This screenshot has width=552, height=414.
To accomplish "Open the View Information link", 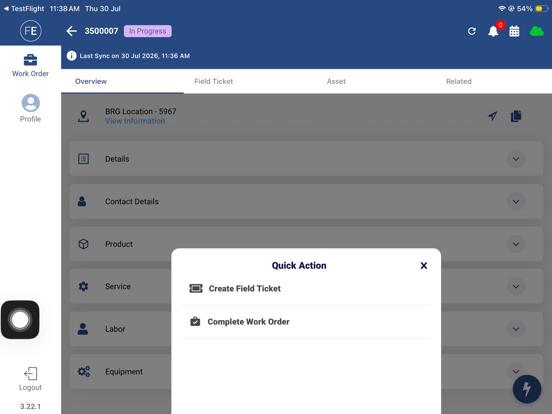I will [135, 121].
